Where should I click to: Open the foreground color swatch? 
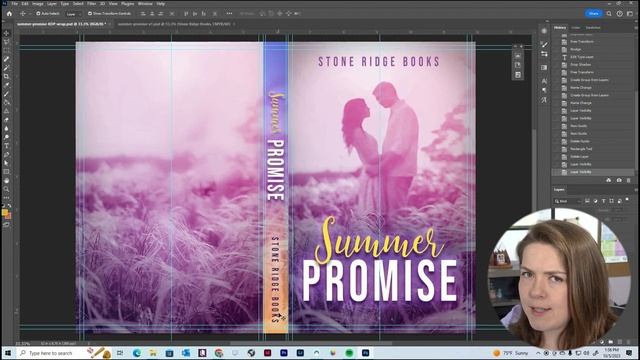4,213
